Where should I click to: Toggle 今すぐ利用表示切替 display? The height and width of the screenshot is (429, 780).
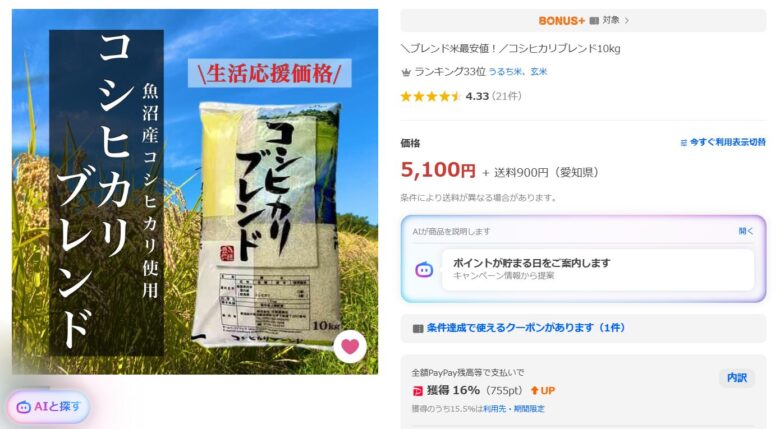(x=723, y=142)
